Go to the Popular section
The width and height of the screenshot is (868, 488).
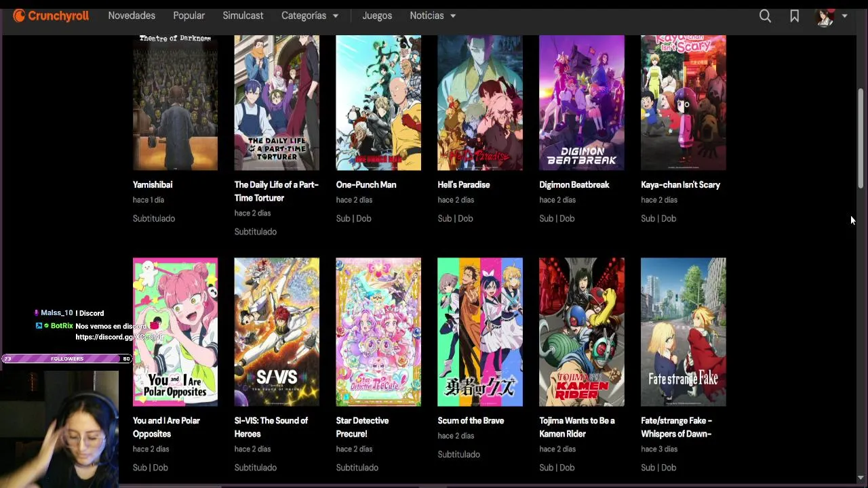(189, 16)
